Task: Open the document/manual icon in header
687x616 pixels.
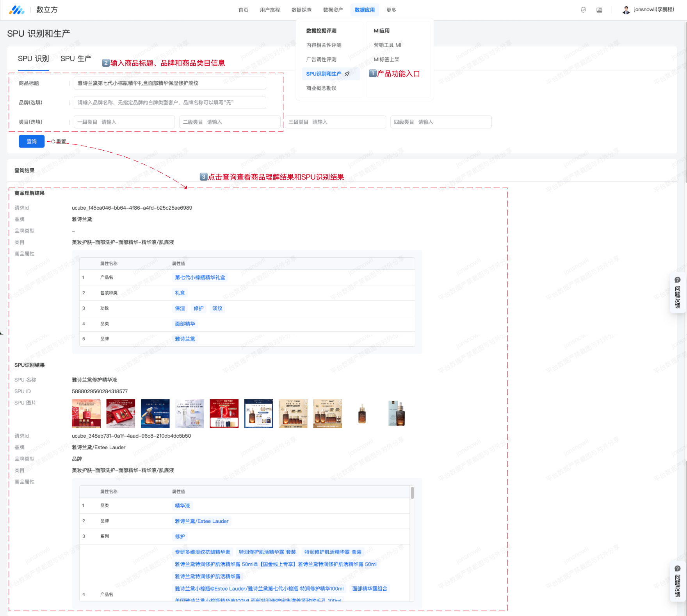Action: pyautogui.click(x=599, y=10)
